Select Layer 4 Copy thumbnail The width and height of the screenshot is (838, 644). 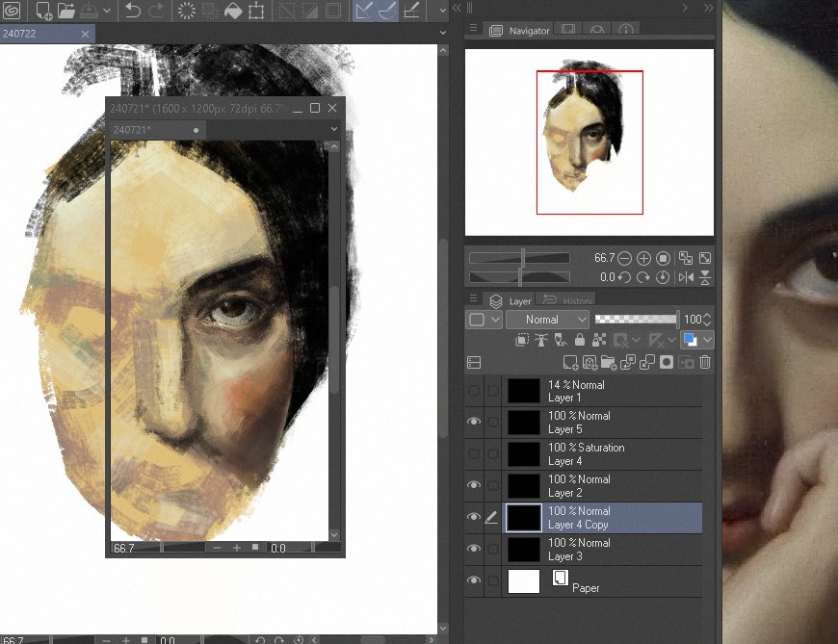pos(524,518)
